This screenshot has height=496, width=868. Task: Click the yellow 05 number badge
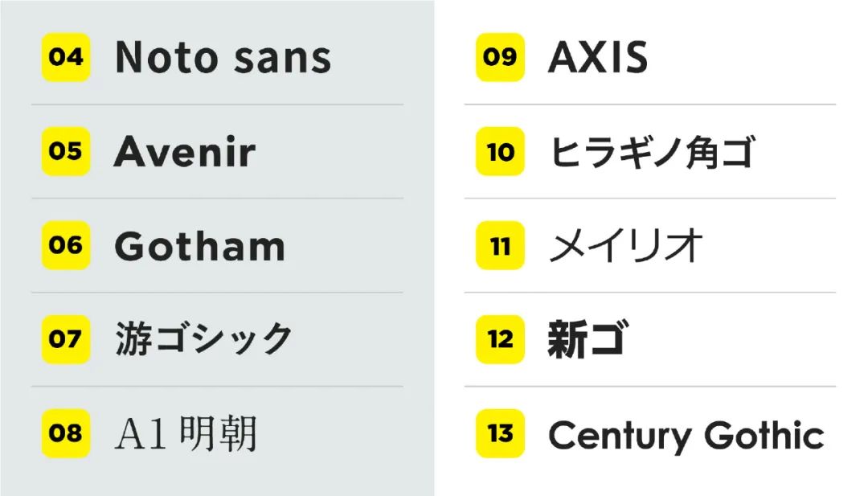click(66, 151)
